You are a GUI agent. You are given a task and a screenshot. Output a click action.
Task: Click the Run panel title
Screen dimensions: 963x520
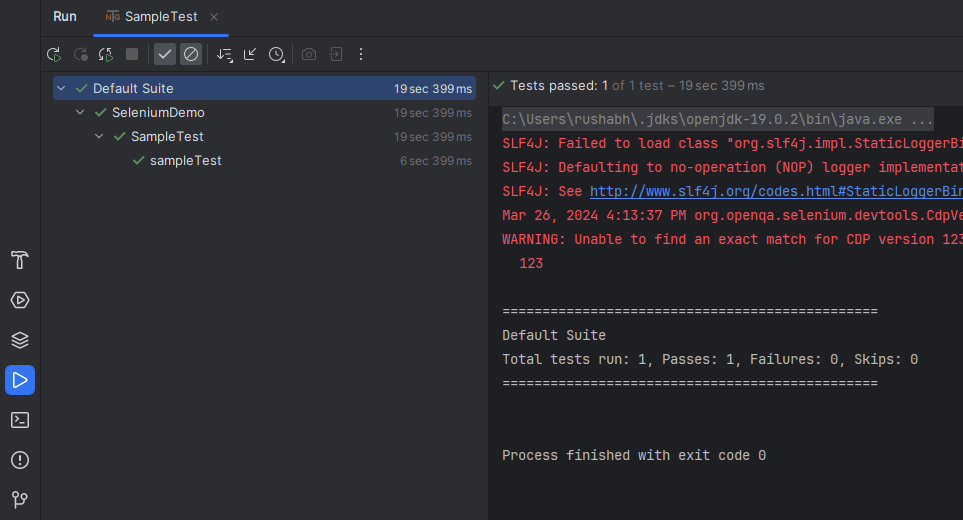[64, 17]
